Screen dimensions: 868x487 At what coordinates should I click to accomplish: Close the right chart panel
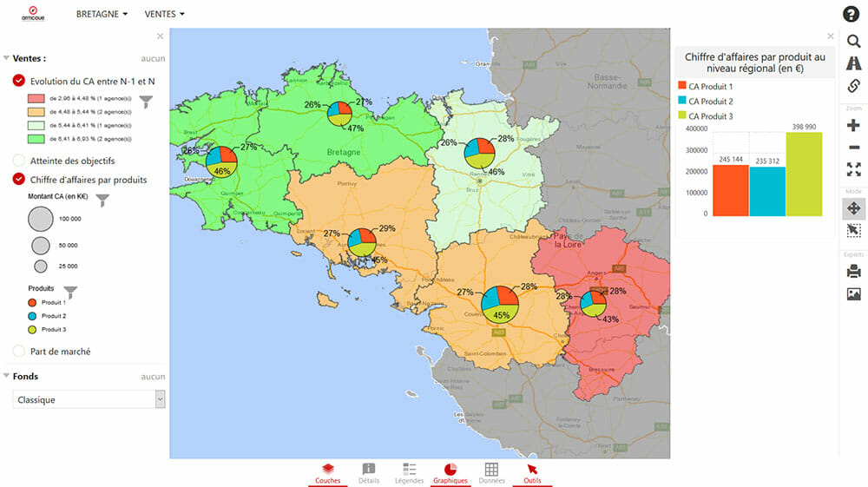[831, 36]
